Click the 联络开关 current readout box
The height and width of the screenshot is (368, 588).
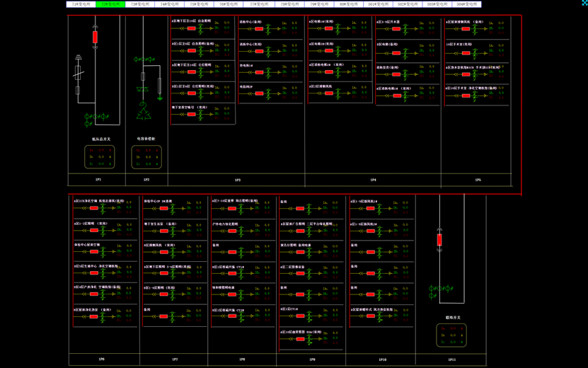click(451, 335)
